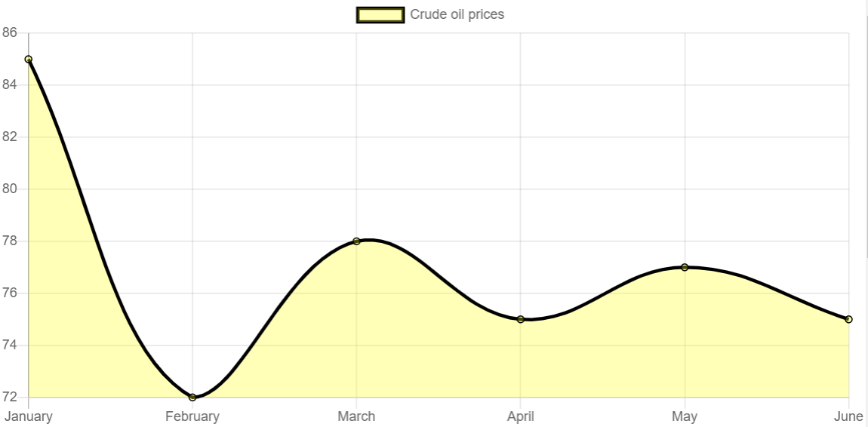Select the April data point at 75
Image resolution: width=868 pixels, height=427 pixels.
tap(520, 319)
